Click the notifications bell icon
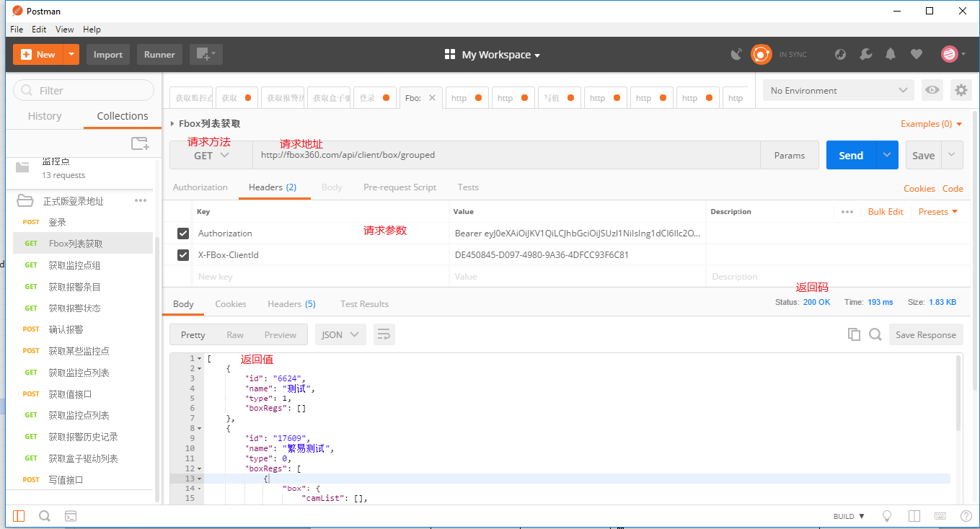The width and height of the screenshot is (980, 529). [891, 54]
